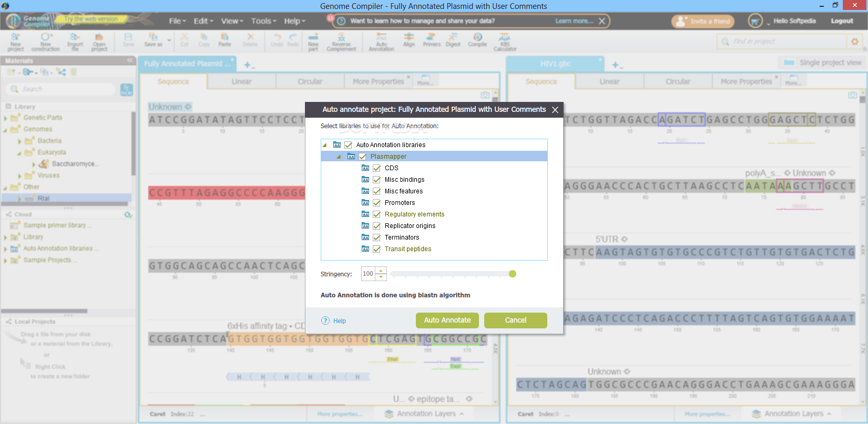Expand the Bacteria folder
This screenshot has height=424, width=868.
coord(20,141)
